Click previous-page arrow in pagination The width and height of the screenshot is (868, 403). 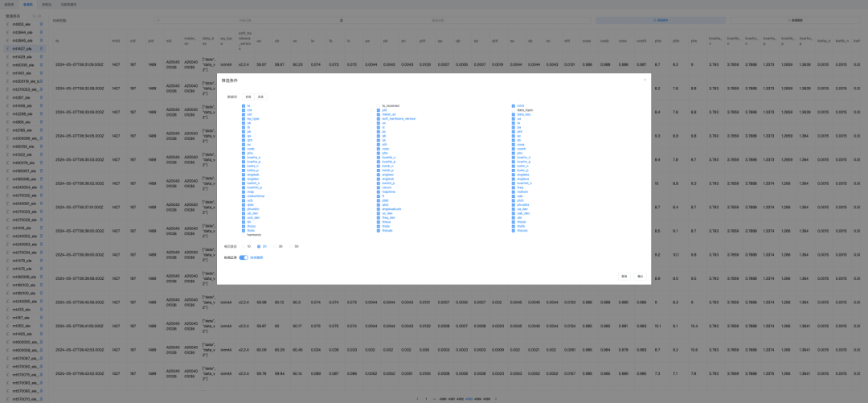pyautogui.click(x=417, y=398)
